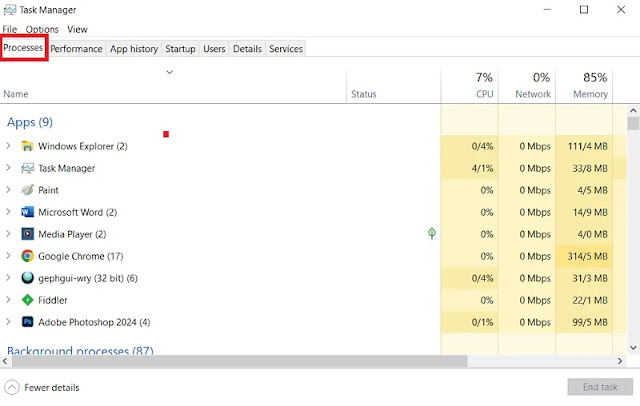Click the green leaf status icon for Media Player

pyautogui.click(x=432, y=233)
